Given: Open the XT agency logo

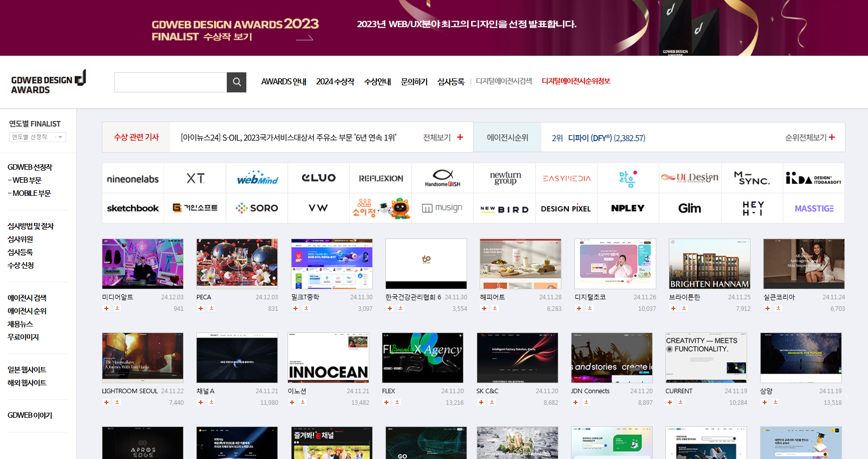Looking at the screenshot, I should coord(195,179).
